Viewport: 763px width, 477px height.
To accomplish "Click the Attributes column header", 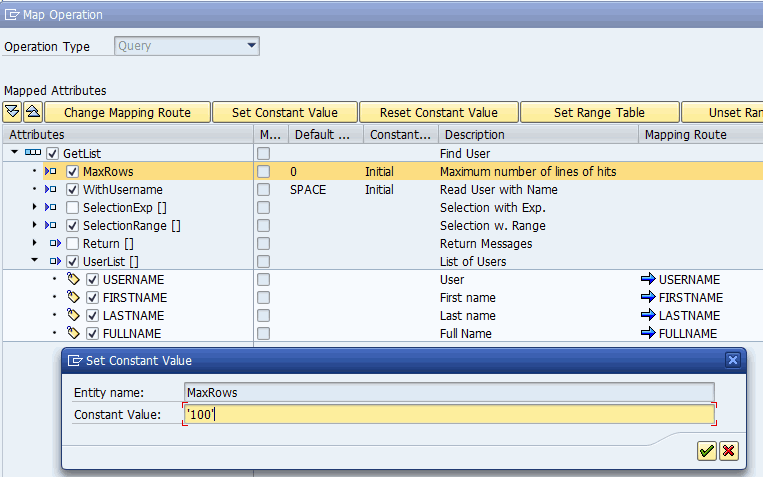I will tap(128, 134).
